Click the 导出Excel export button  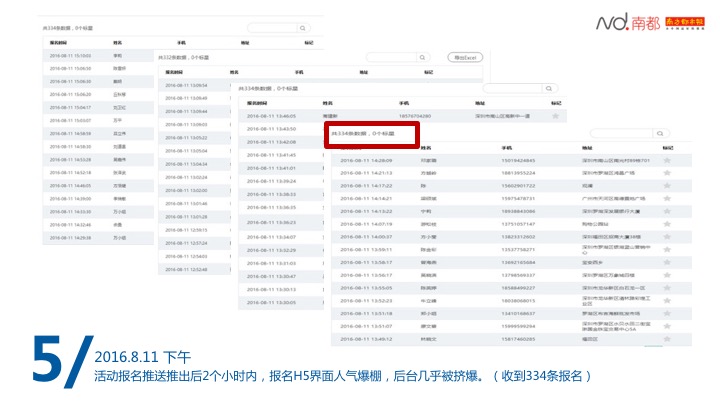(x=465, y=58)
